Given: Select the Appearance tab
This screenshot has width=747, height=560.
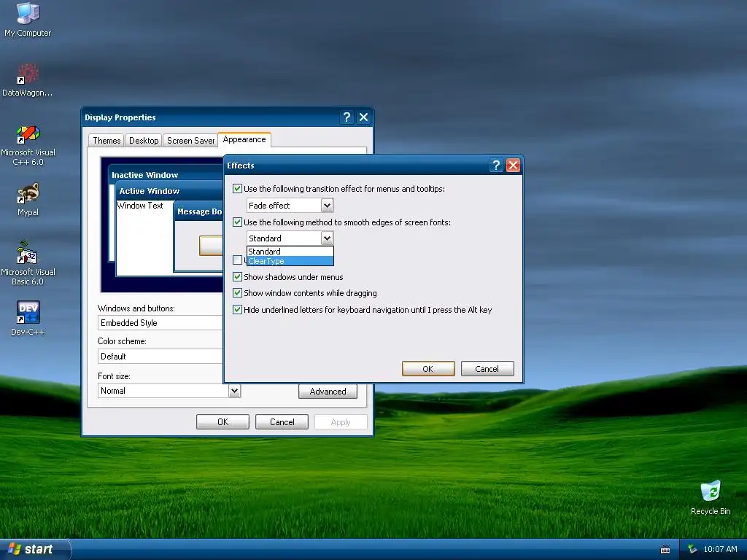Looking at the screenshot, I should [244, 139].
